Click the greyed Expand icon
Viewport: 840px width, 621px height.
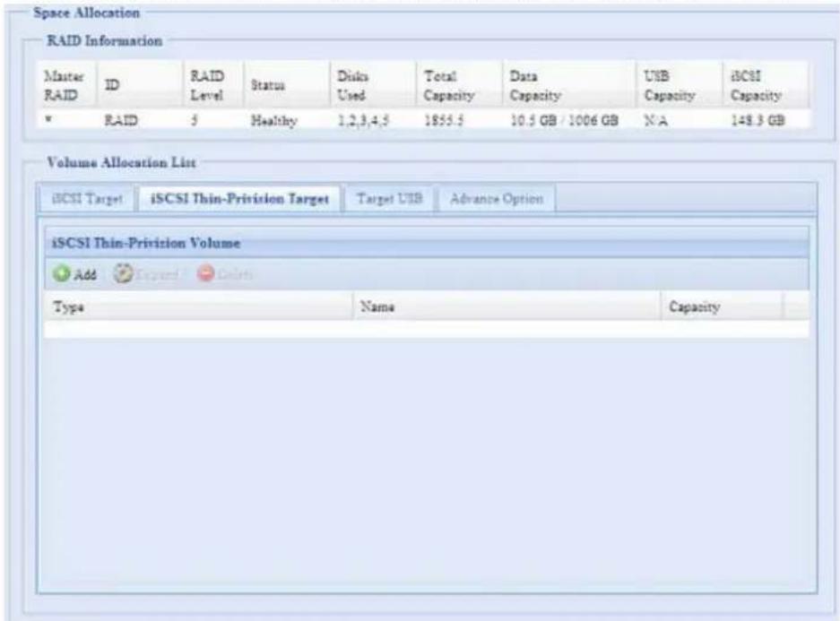coord(123,273)
